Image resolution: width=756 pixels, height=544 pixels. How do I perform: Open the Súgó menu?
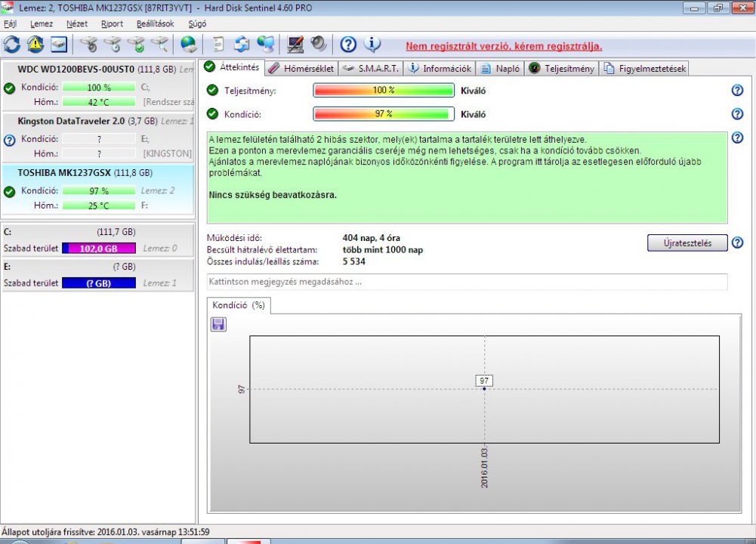[197, 23]
